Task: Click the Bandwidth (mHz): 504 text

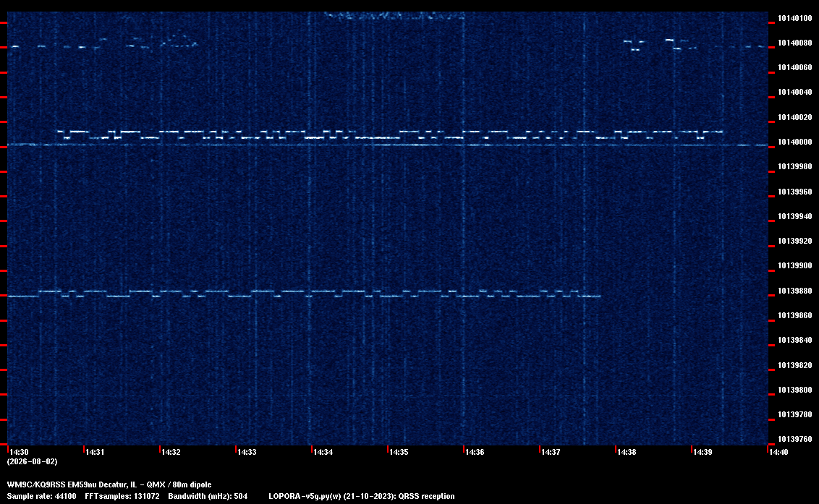Action: click(208, 496)
